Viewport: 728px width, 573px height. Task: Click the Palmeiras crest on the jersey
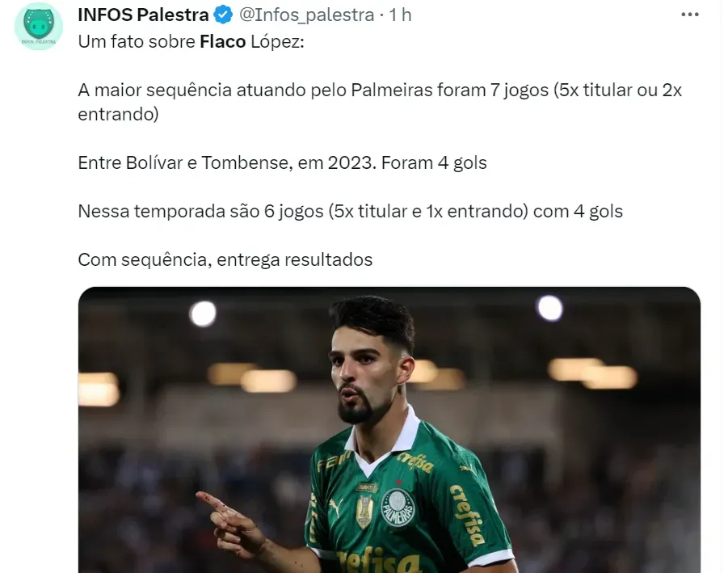coord(398,507)
